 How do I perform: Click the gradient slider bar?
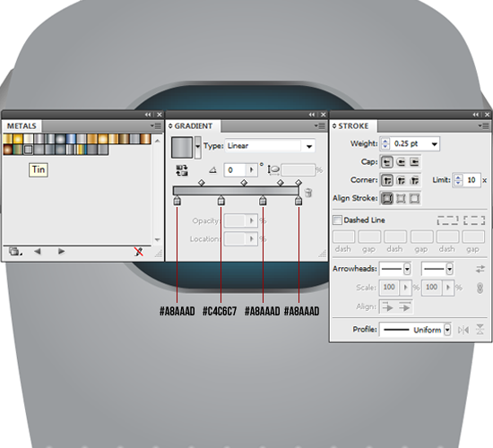(x=236, y=191)
